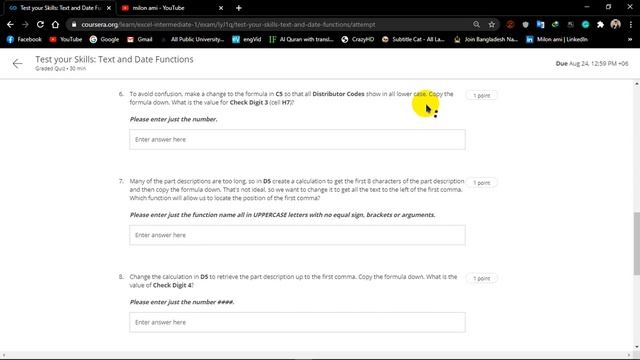The width and height of the screenshot is (640, 360).
Task: Open the Google bookmark
Action: tap(104, 39)
